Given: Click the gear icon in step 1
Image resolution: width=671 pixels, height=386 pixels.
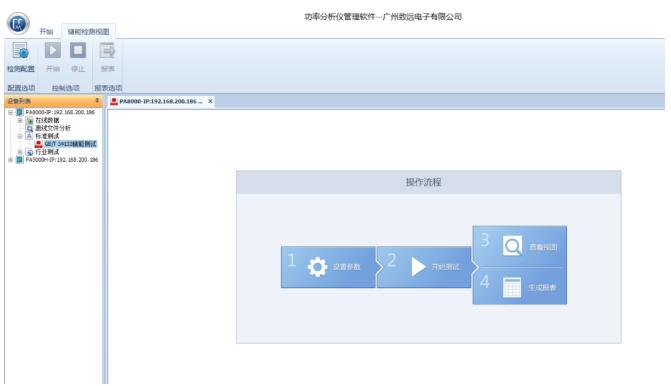Looking at the screenshot, I should [317, 267].
